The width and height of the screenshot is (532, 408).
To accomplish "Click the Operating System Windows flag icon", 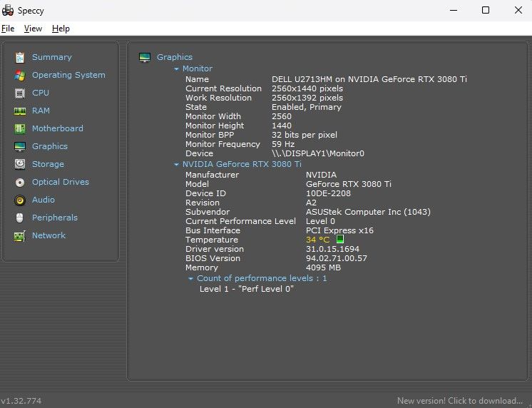I will [20, 76].
